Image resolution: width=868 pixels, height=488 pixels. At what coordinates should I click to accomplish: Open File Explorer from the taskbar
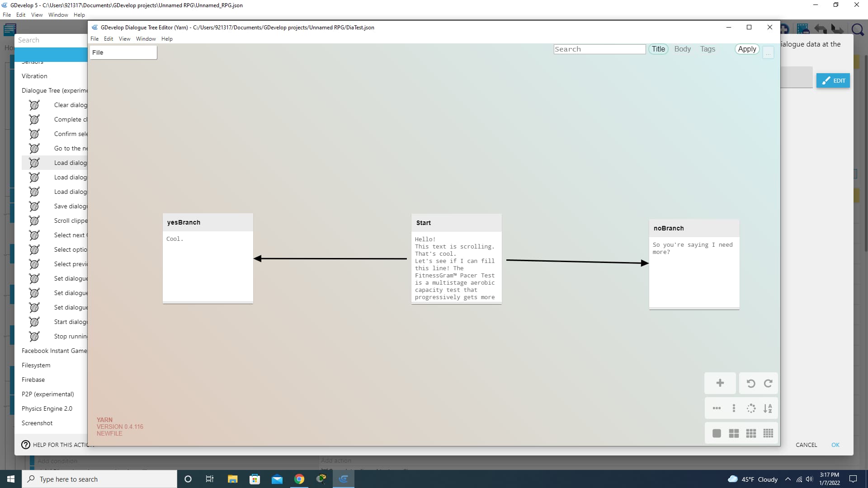pos(233,479)
